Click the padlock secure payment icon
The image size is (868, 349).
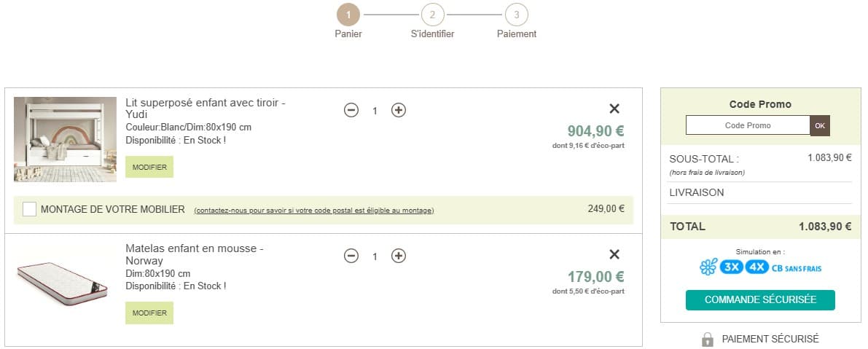click(708, 340)
